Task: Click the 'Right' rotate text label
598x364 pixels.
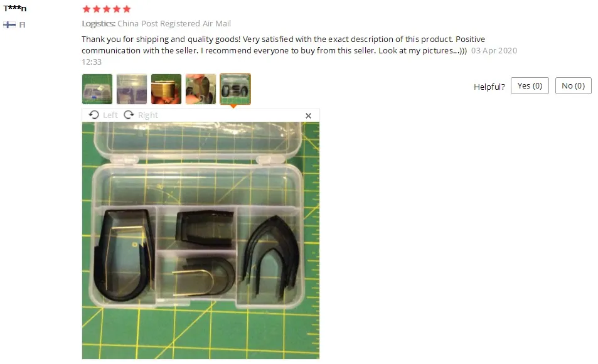Action: coord(148,115)
